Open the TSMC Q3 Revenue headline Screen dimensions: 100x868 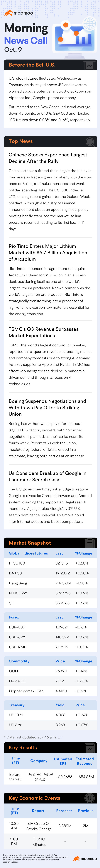(x=44, y=332)
